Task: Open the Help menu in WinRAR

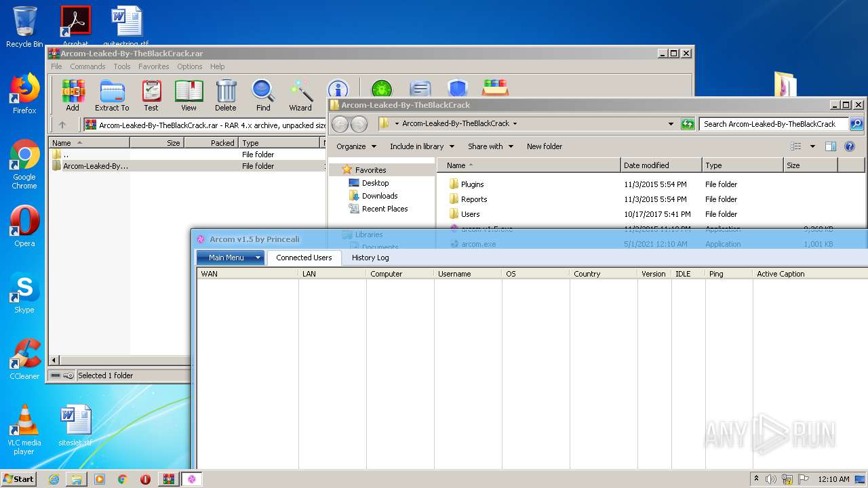Action: click(x=217, y=66)
